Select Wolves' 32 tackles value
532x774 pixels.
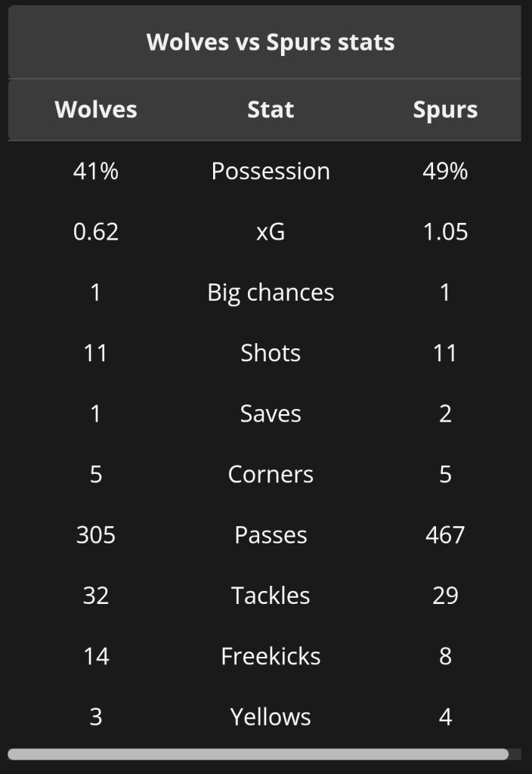point(96,596)
